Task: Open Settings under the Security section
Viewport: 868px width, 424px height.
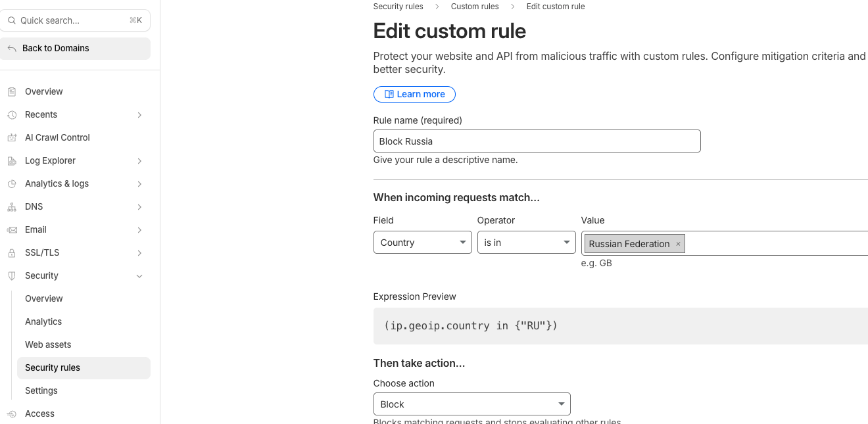Action: click(x=41, y=390)
